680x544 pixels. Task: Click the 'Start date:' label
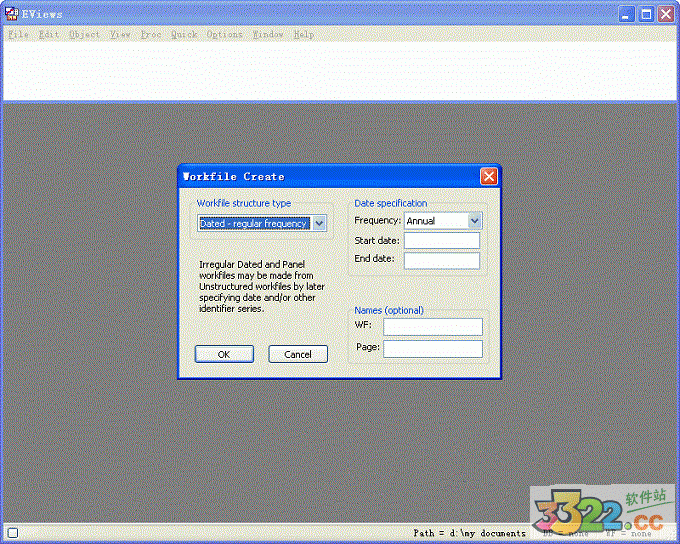pyautogui.click(x=377, y=240)
